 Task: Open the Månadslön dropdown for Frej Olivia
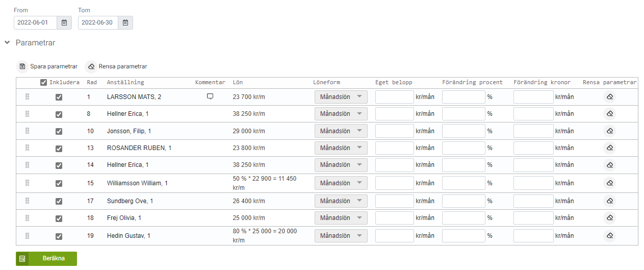[341, 218]
